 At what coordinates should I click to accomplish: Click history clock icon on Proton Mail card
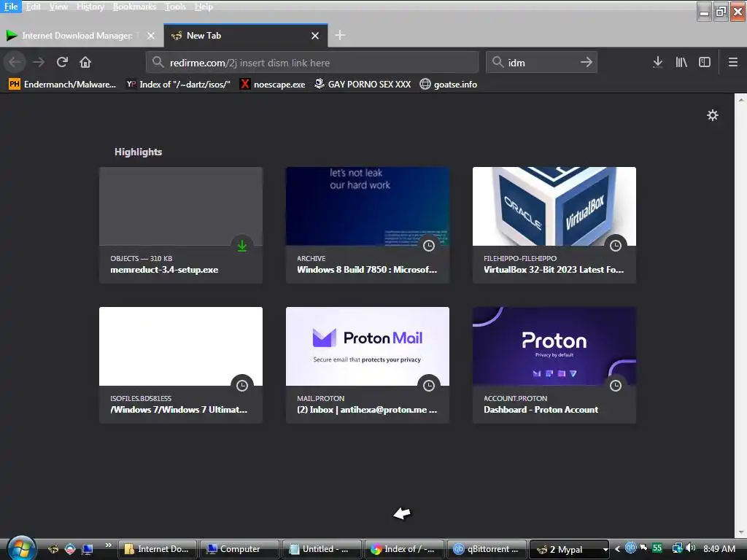(429, 386)
